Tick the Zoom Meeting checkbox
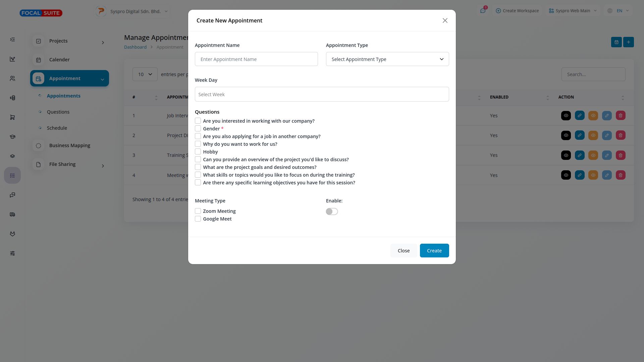This screenshot has width=644, height=362. (x=198, y=211)
